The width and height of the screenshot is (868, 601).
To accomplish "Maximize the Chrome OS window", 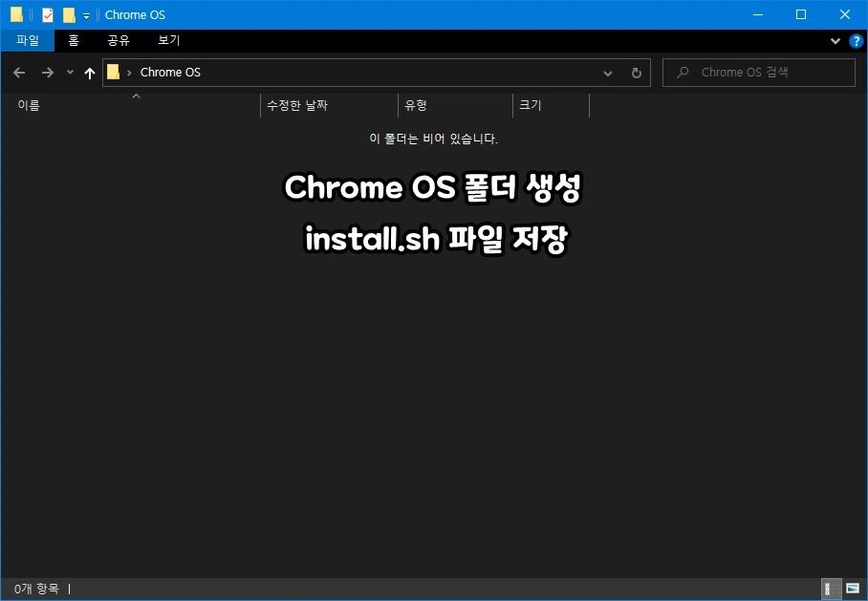I will coord(801,14).
